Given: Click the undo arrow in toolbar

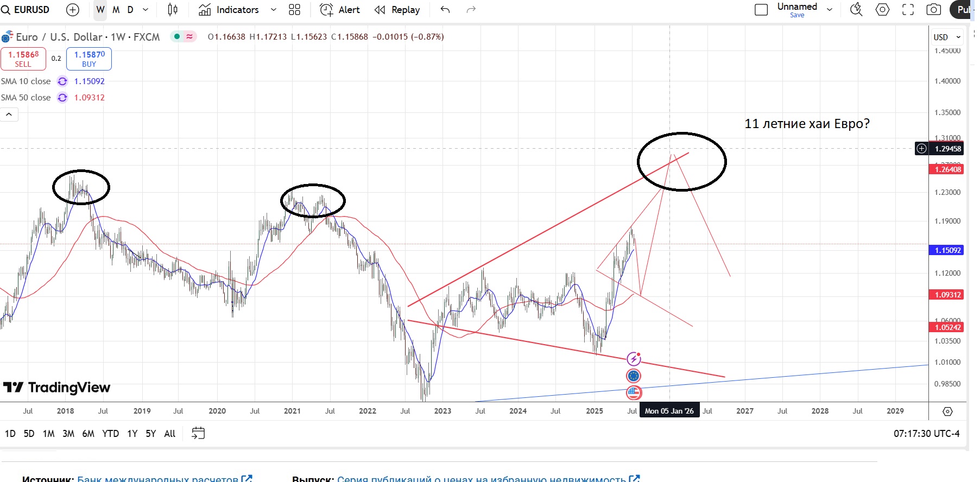Looking at the screenshot, I should tap(445, 10).
